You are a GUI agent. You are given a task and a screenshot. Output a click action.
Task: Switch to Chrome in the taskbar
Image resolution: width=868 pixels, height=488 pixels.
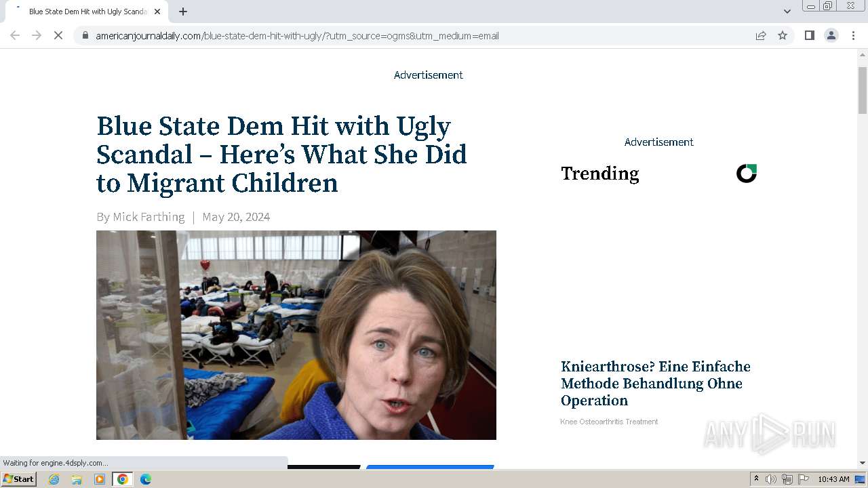(x=122, y=479)
